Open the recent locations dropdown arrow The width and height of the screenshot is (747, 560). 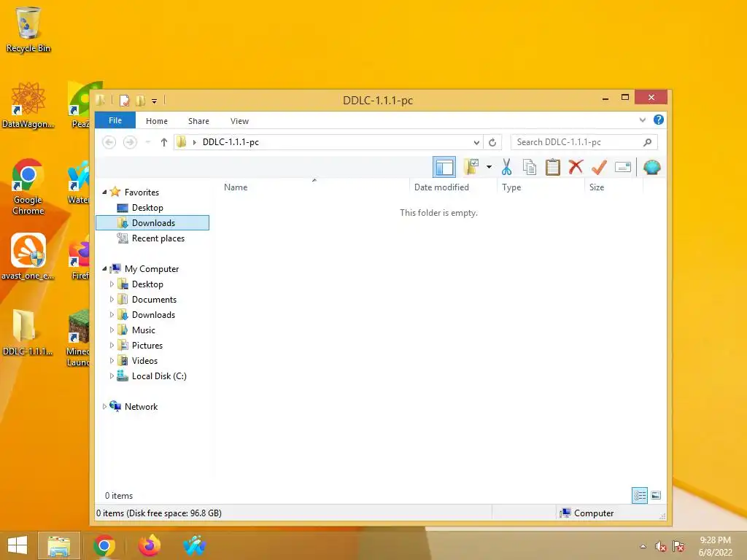coord(148,142)
